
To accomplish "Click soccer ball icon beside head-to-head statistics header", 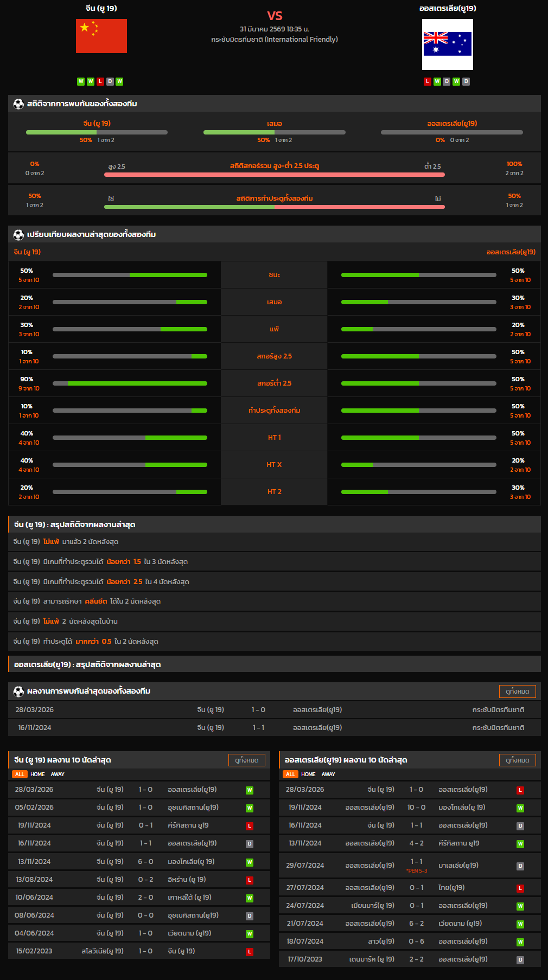I will [18, 104].
